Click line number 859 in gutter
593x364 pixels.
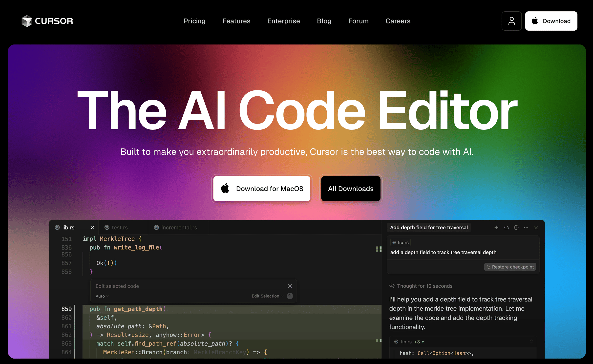click(66, 309)
